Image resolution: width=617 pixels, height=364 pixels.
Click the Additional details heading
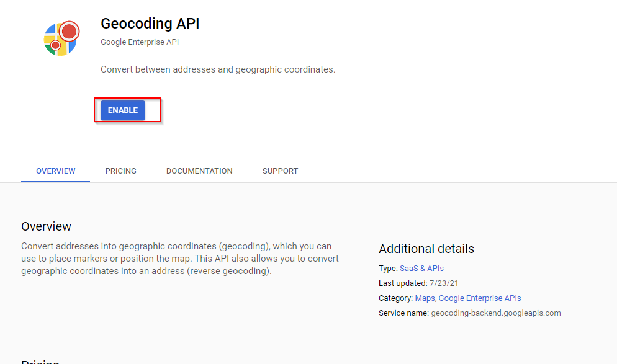click(426, 249)
